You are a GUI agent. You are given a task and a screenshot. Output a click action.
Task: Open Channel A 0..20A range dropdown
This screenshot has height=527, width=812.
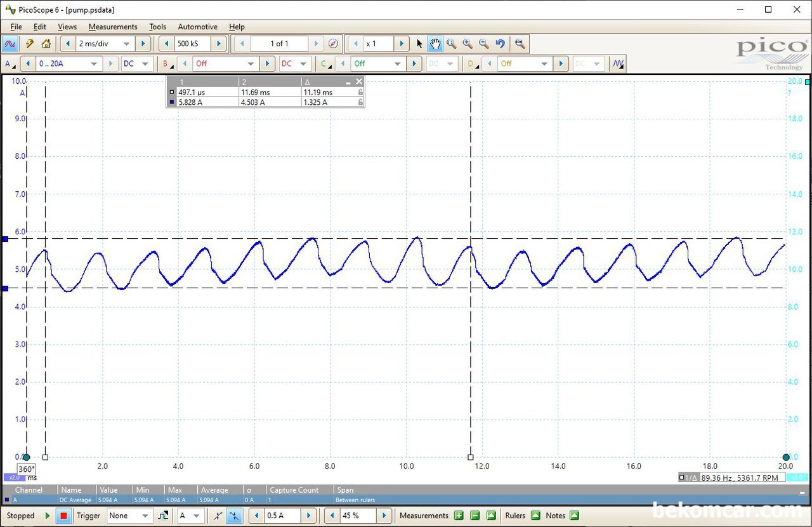tap(69, 63)
